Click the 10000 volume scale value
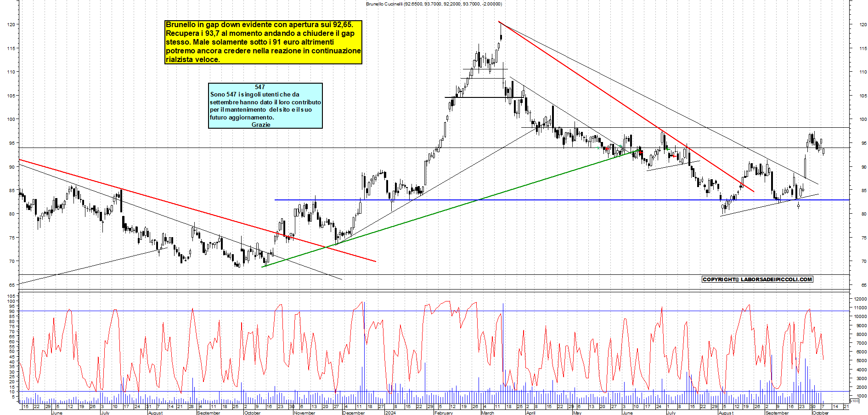The image size is (868, 415). [860, 316]
